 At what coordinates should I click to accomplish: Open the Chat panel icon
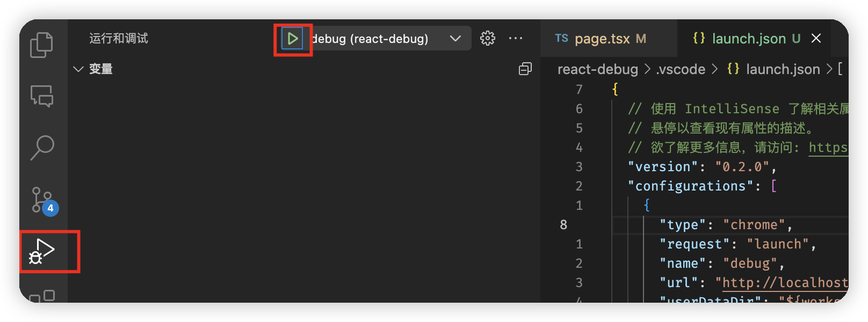(42, 97)
